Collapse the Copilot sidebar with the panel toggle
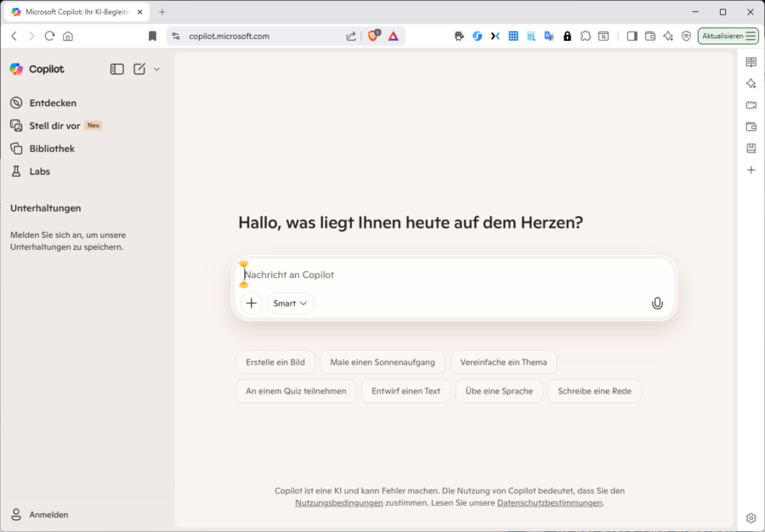Screen dimensions: 765x532 point(116,69)
